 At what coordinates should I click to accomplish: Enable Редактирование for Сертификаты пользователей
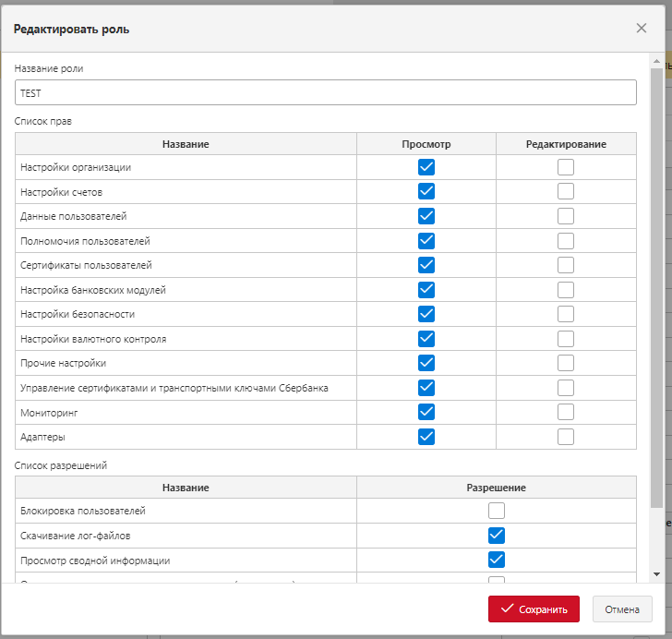[x=566, y=265]
